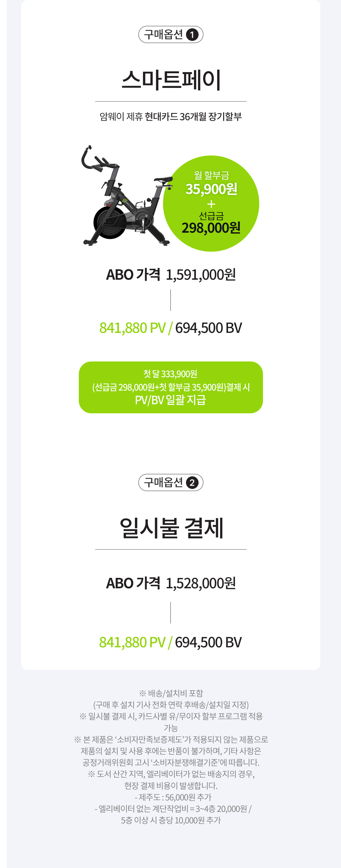Click the 현대카드 36개월 장기할부 subtitle

(x=193, y=116)
